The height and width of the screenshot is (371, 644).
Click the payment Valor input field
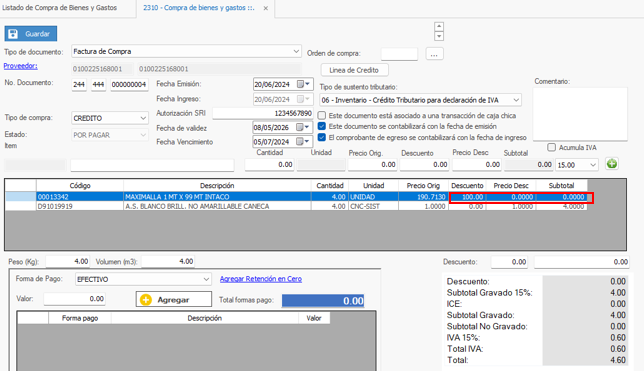(x=74, y=299)
